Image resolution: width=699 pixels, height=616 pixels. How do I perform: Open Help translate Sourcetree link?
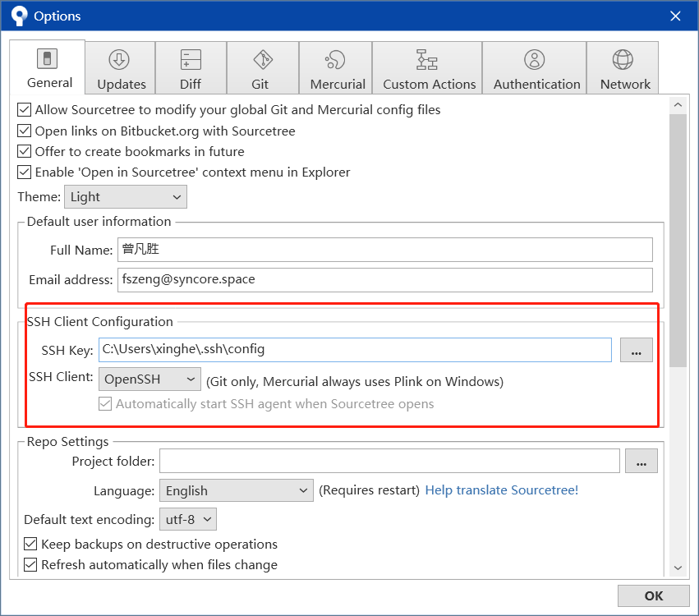click(x=502, y=490)
